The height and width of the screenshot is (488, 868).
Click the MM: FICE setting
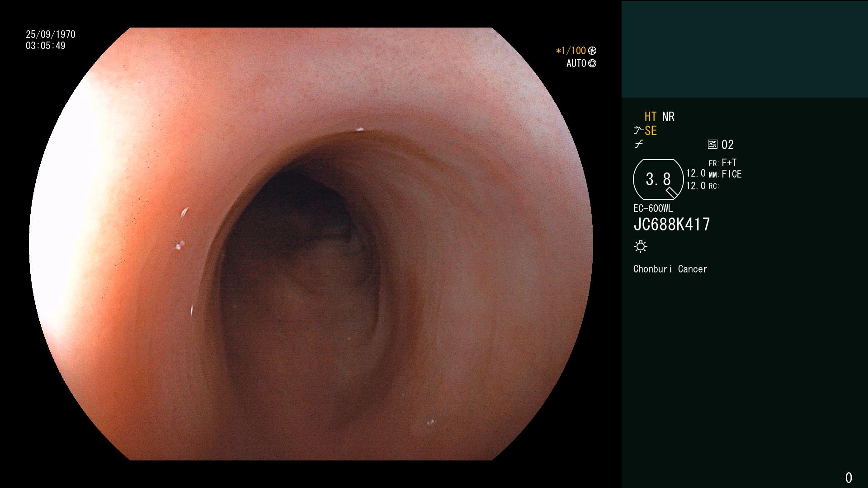[725, 174]
